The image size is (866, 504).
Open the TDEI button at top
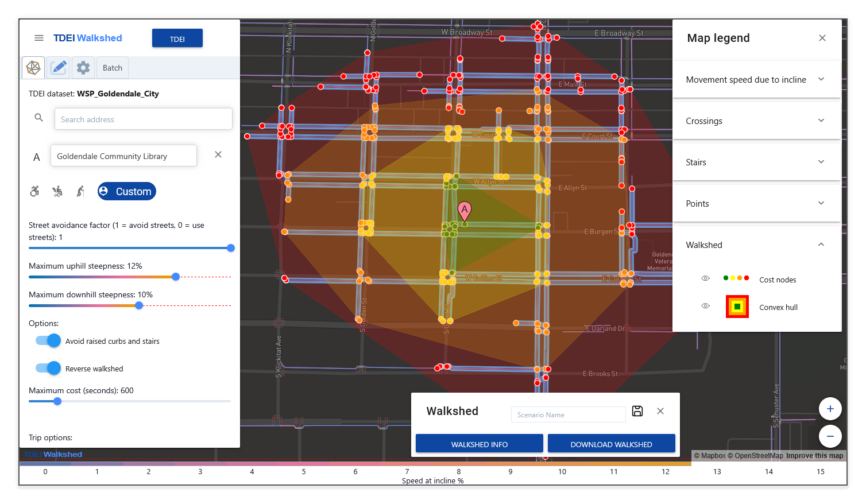177,38
